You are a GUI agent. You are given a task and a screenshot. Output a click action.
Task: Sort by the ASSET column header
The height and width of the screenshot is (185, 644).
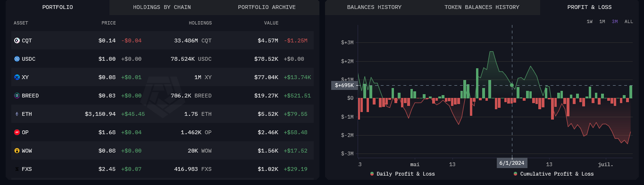tap(21, 23)
